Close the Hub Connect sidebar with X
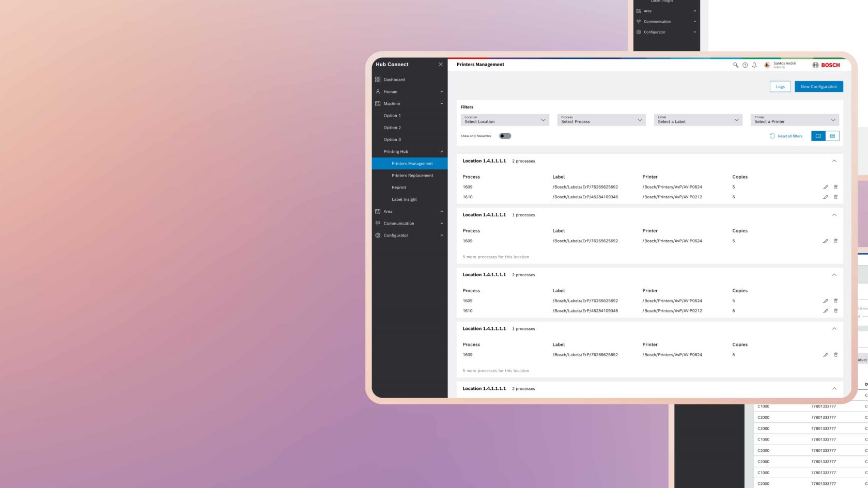Viewport: 868px width, 488px height. click(441, 65)
